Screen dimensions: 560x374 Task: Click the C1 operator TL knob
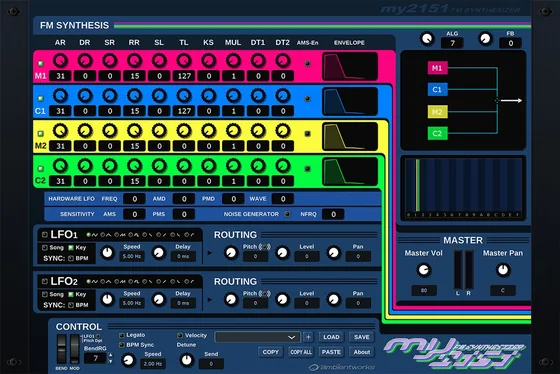click(184, 96)
